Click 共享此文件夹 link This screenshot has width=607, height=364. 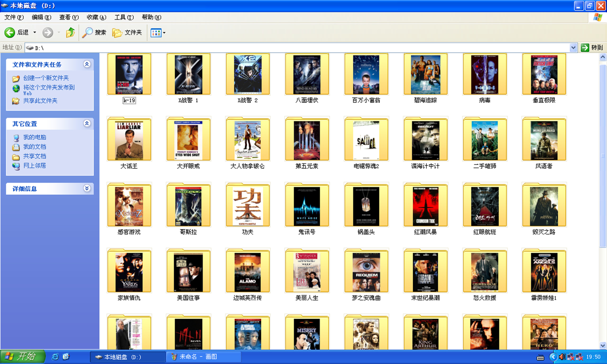40,101
